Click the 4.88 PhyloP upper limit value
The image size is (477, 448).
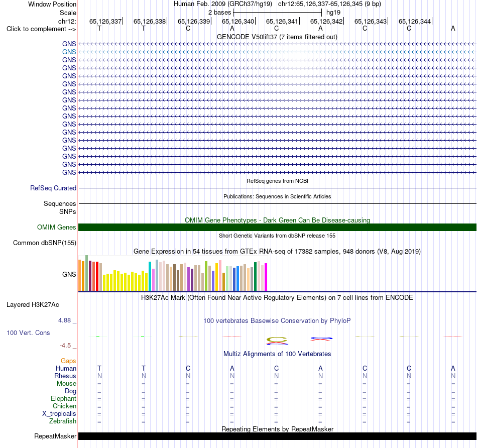pyautogui.click(x=64, y=320)
